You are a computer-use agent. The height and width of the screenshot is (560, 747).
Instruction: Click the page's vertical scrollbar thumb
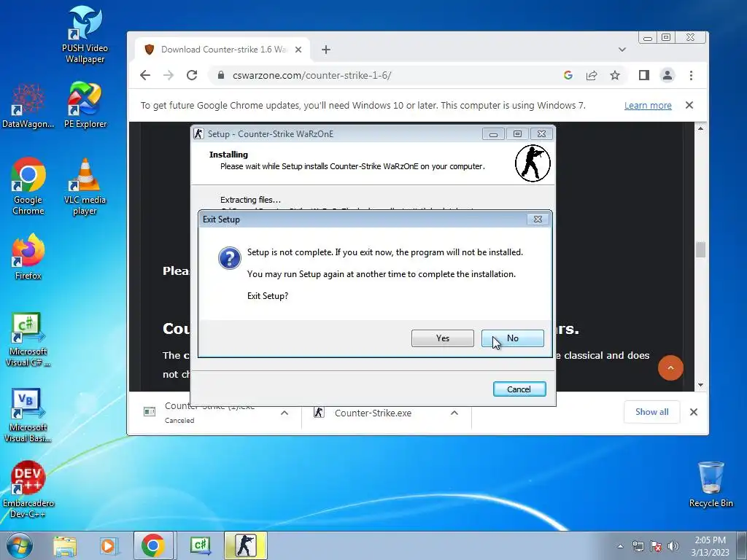point(700,249)
